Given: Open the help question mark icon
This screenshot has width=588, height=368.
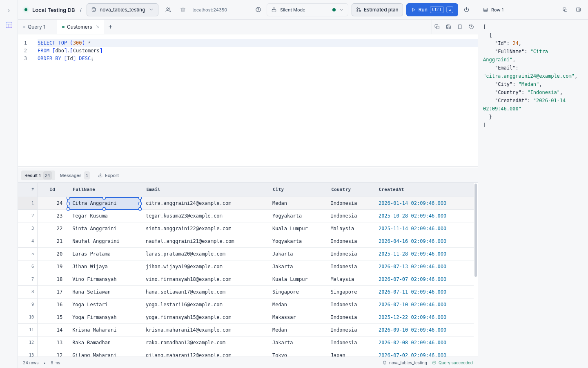Looking at the screenshot, I should 258,10.
